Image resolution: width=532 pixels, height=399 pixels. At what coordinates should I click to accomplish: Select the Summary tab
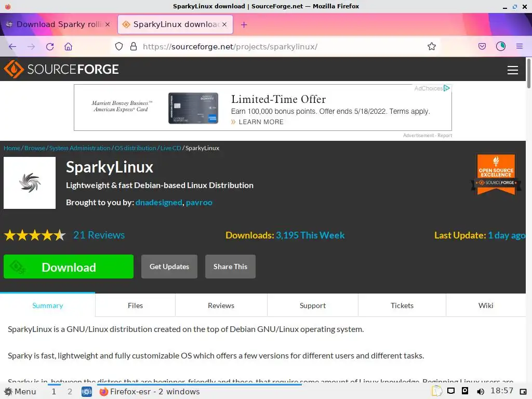coord(47,305)
